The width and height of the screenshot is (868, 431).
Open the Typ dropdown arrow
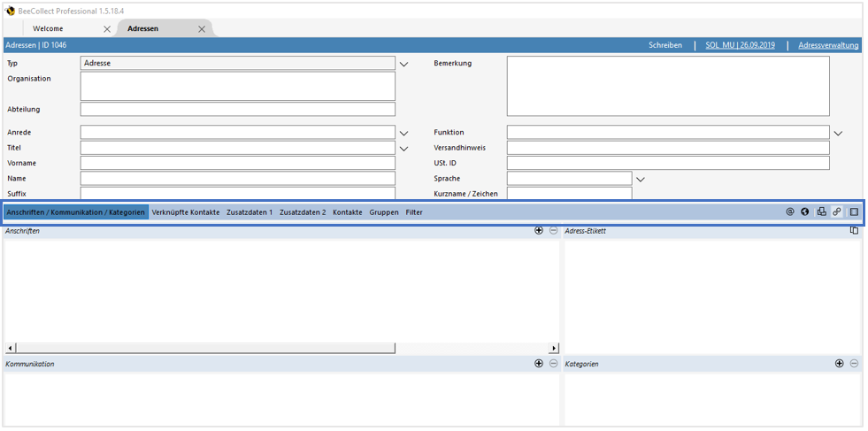pyautogui.click(x=403, y=65)
